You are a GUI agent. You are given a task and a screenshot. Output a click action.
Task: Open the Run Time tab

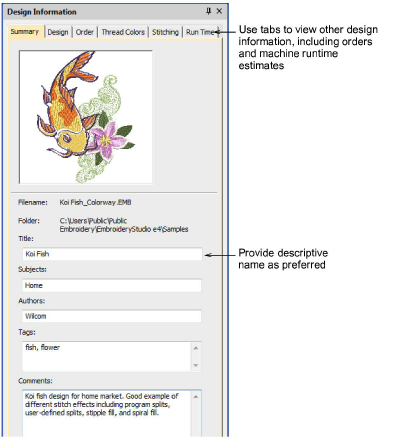(x=200, y=32)
